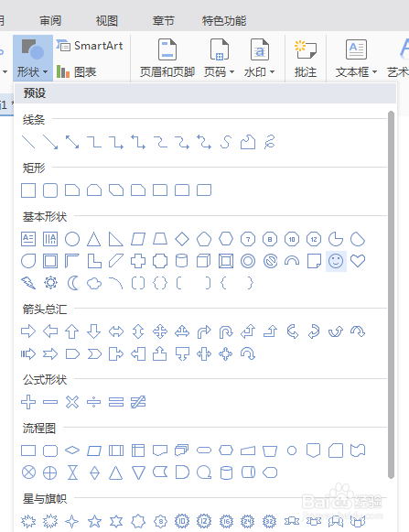Open the 特色功能 tab
Image resolution: width=409 pixels, height=532 pixels.
click(224, 21)
